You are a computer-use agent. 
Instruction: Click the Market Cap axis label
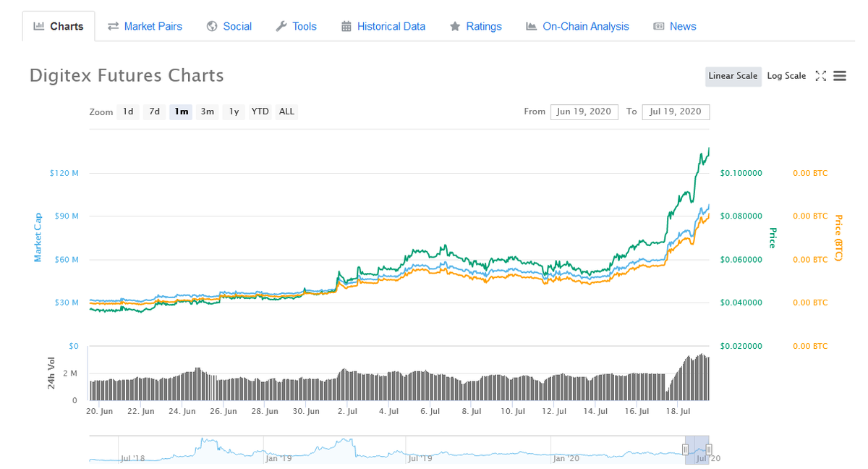click(38, 237)
